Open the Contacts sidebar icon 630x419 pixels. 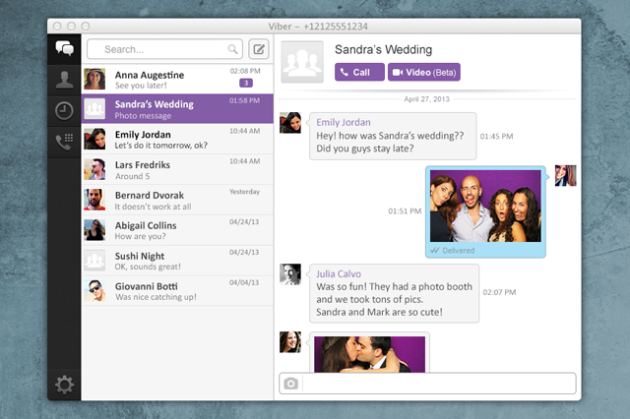(64, 79)
